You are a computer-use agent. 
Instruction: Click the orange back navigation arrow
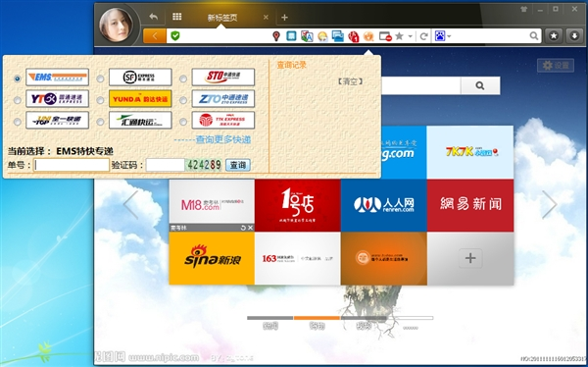click(154, 36)
